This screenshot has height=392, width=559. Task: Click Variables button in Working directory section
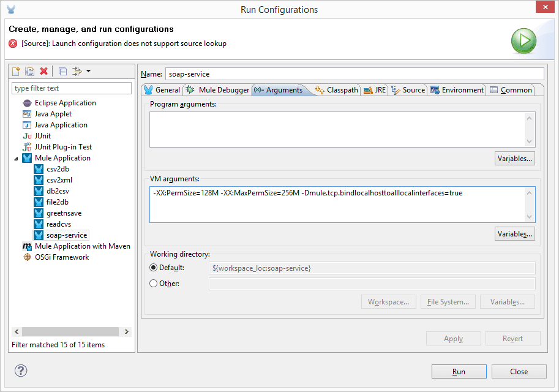click(508, 302)
